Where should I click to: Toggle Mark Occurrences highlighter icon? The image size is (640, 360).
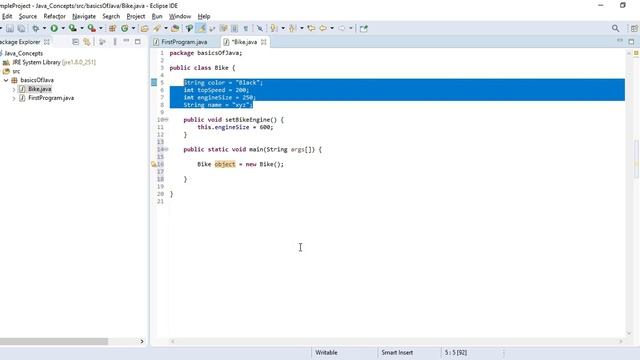201,28
